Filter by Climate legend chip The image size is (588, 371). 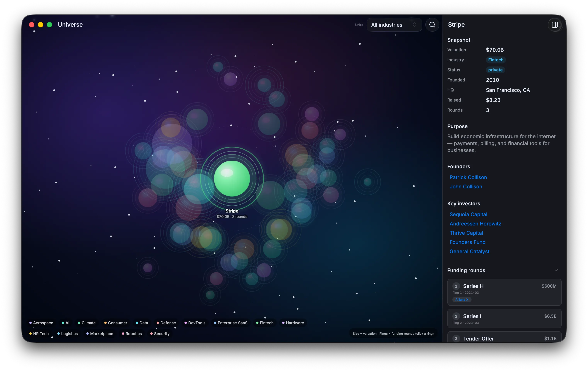pyautogui.click(x=87, y=323)
